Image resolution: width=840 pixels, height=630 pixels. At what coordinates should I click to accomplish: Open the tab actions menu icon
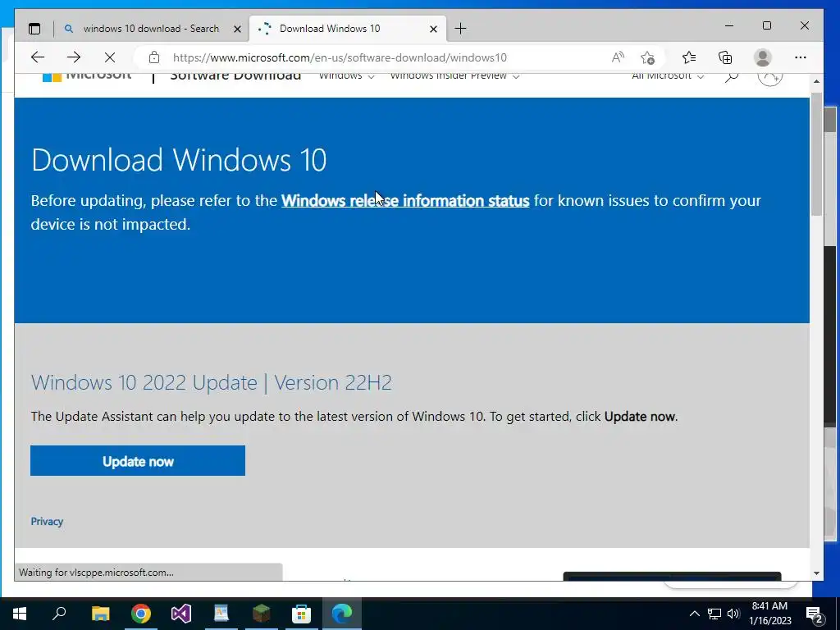point(34,29)
